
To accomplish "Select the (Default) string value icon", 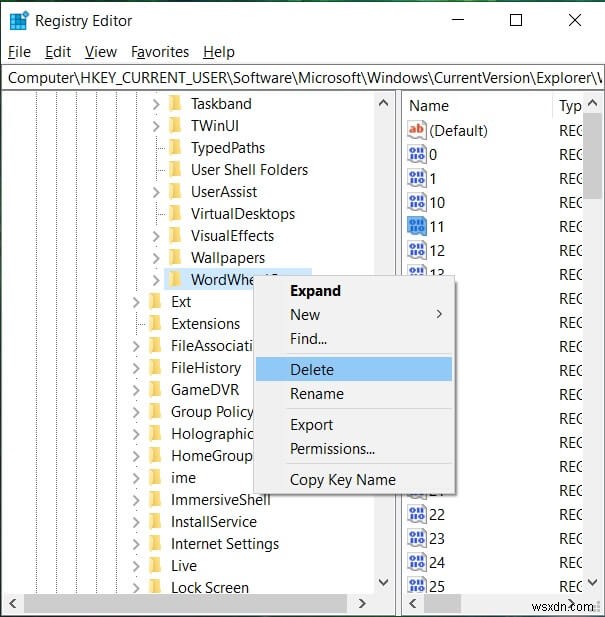I will click(417, 130).
